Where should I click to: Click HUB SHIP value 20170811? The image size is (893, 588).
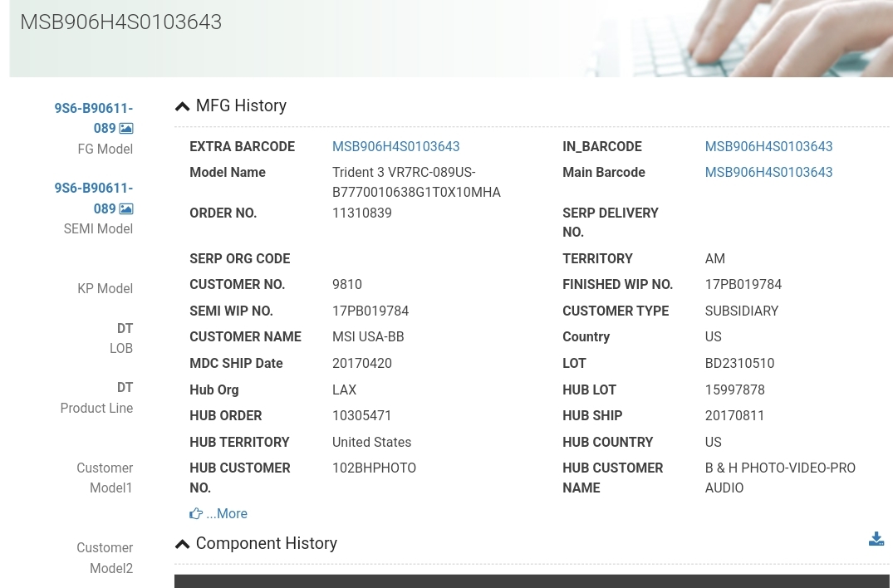tap(734, 415)
